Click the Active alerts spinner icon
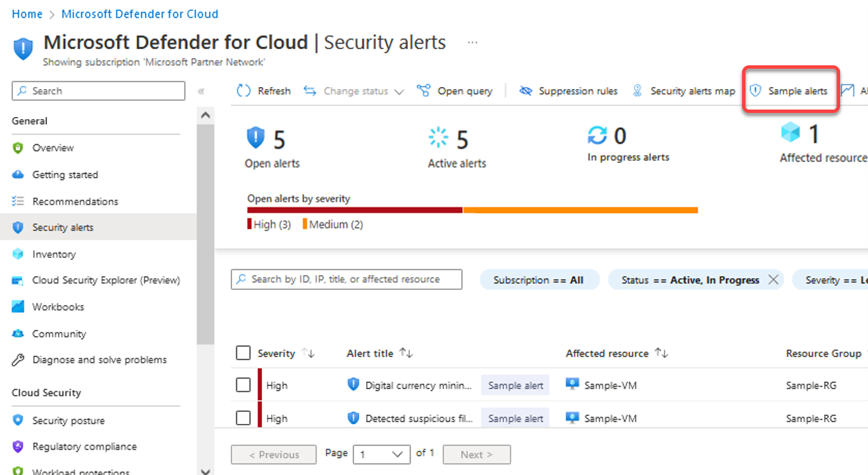 pyautogui.click(x=438, y=137)
